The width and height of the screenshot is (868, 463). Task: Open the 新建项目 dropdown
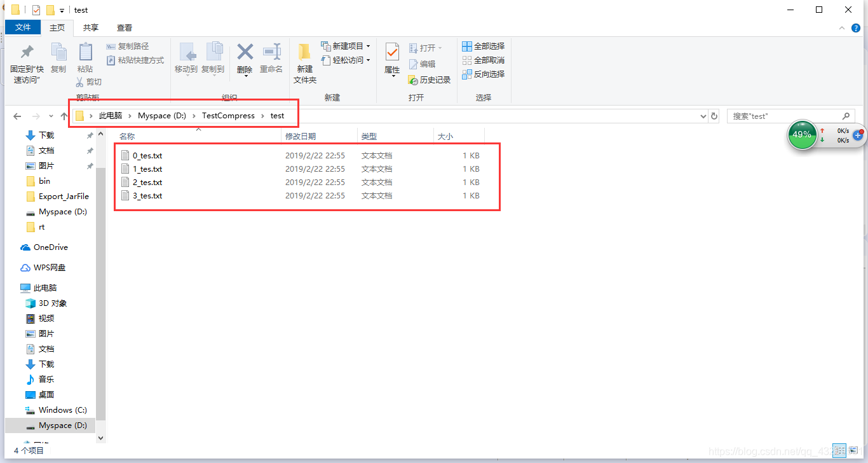[x=346, y=46]
